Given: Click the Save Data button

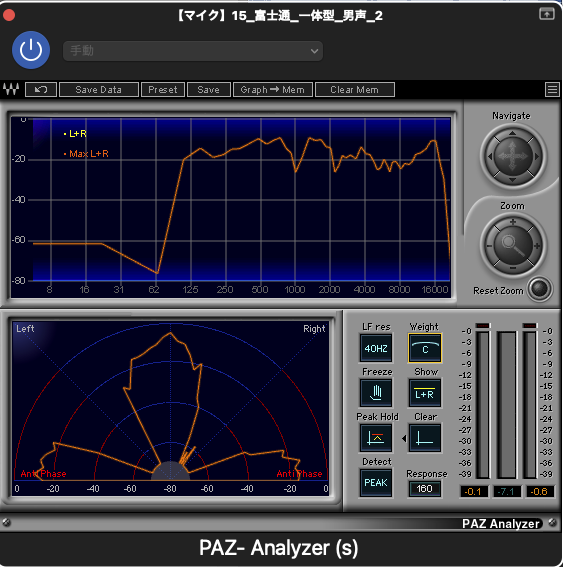Looking at the screenshot, I should [x=98, y=90].
